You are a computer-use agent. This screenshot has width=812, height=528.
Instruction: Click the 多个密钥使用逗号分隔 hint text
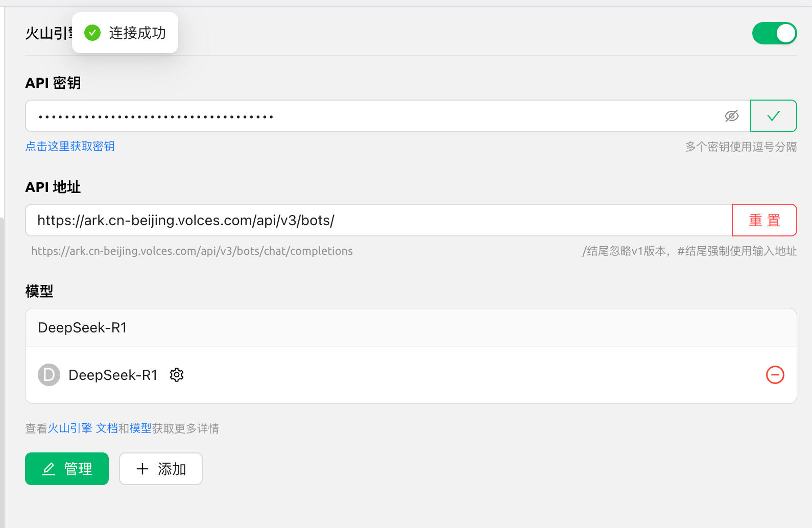741,147
